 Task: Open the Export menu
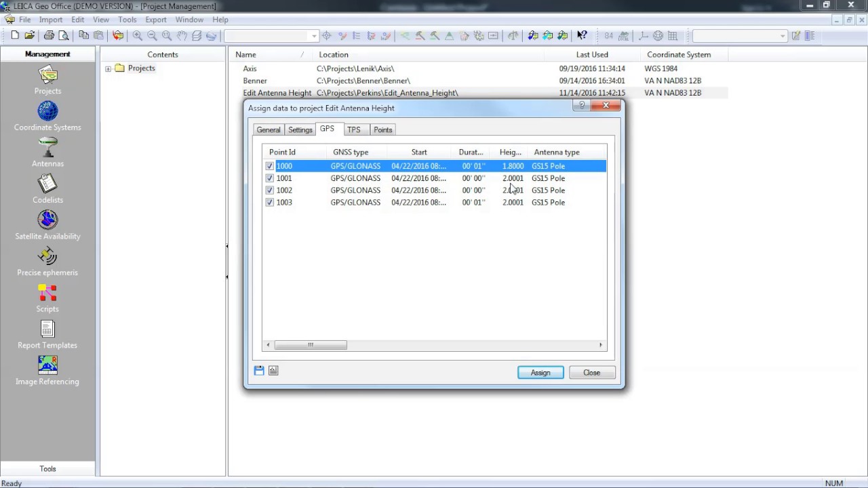tap(156, 20)
